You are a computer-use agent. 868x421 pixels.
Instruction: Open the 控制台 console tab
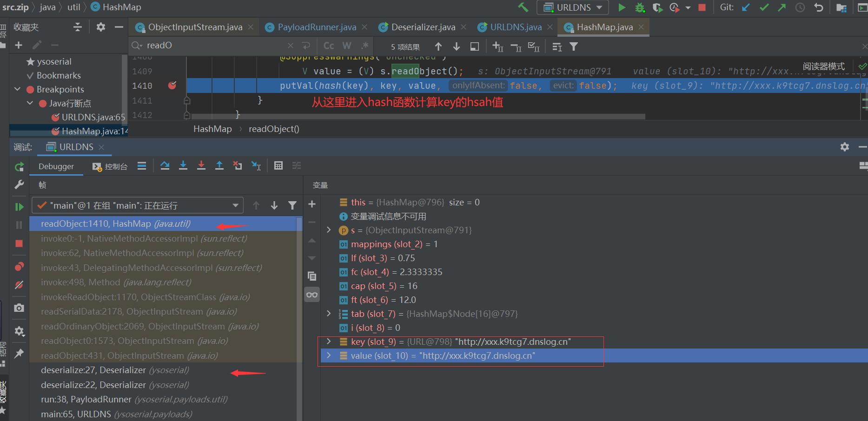(x=110, y=166)
